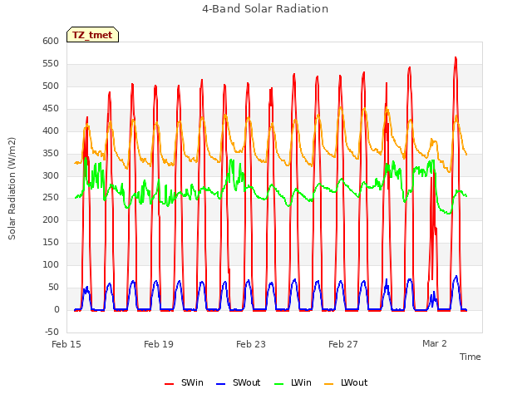Click the red SWin legend color marker
Viewport: 532px width, 399px height.
click(x=169, y=384)
